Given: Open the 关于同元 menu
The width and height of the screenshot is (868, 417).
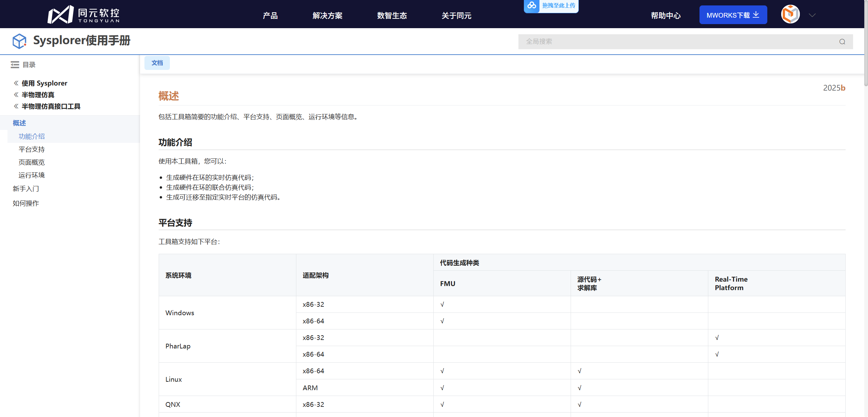Looking at the screenshot, I should pyautogui.click(x=456, y=16).
